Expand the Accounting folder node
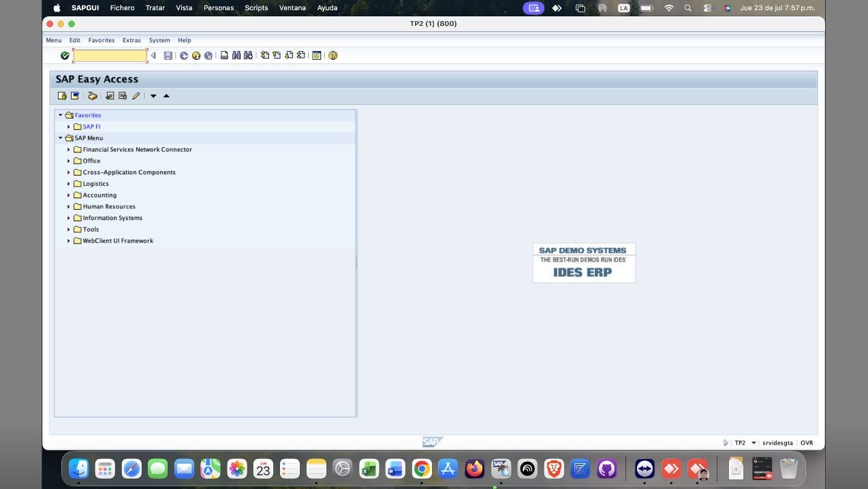Viewport: 868px width, 489px height. coord(69,195)
